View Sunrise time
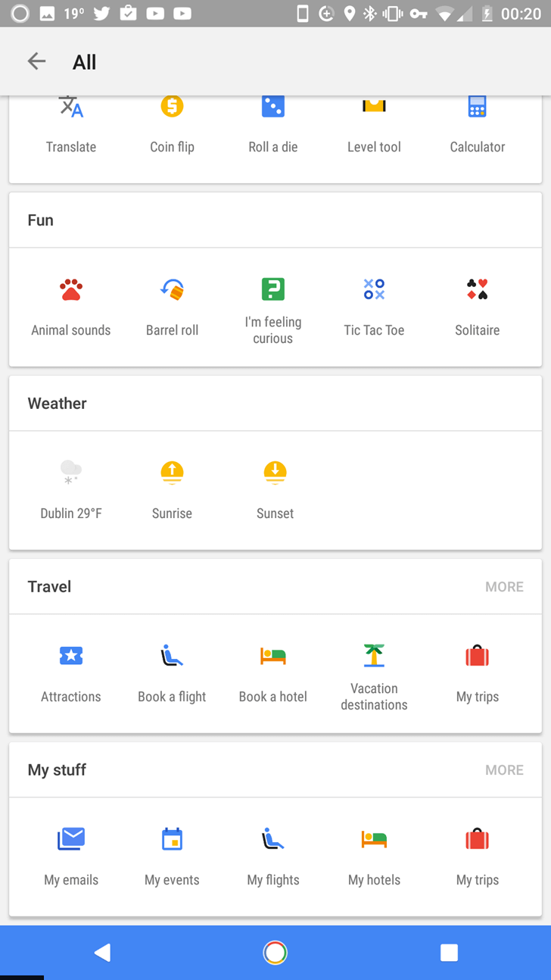The height and width of the screenshot is (980, 551). coord(172,488)
